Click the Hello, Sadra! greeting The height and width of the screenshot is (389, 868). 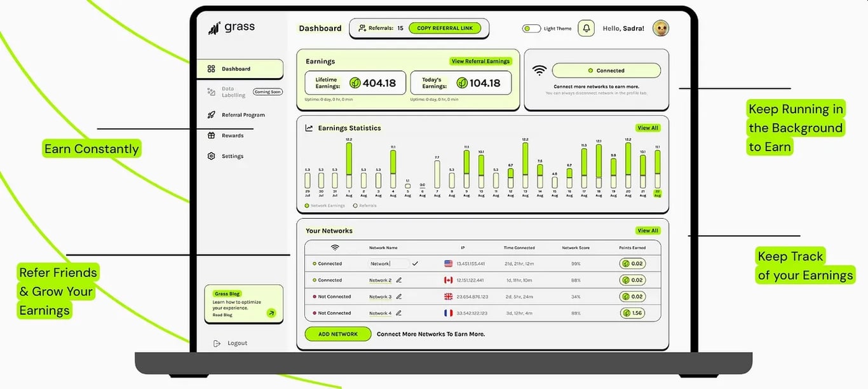click(x=623, y=29)
